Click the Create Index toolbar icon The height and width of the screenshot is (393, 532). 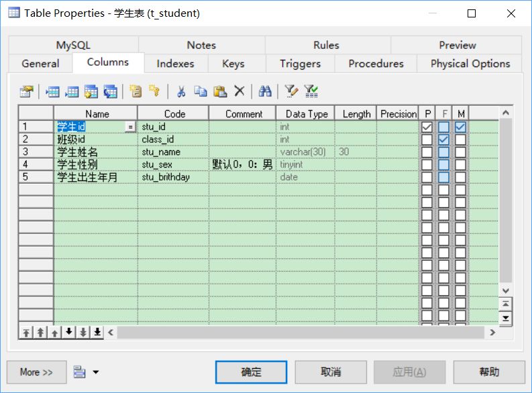[x=136, y=91]
